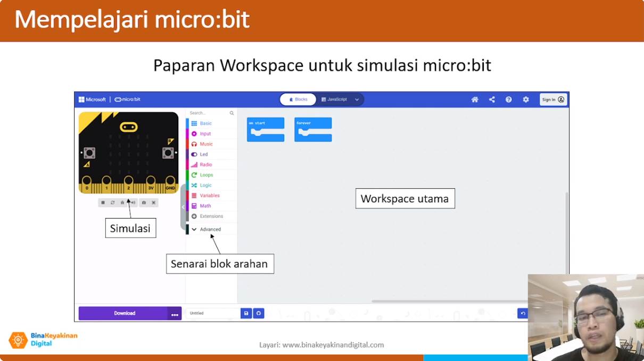Stop the micro:bit simulator

[x=103, y=203]
